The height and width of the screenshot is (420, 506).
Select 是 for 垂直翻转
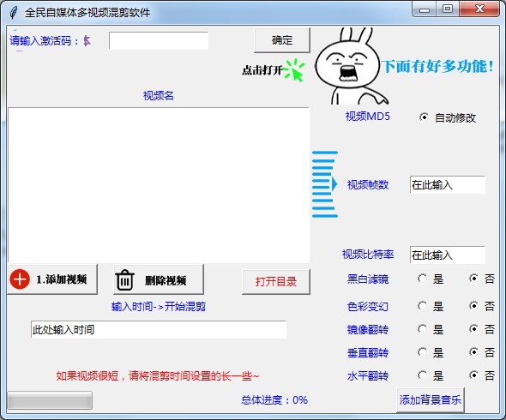[422, 352]
